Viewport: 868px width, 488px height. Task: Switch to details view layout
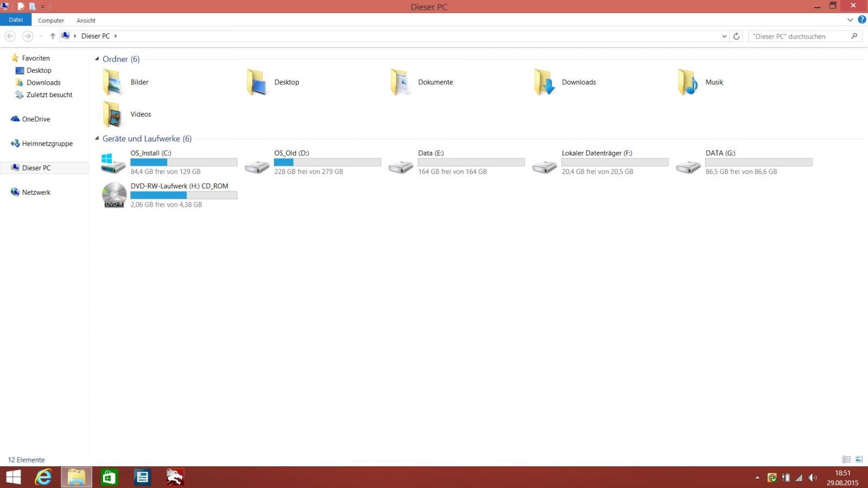[846, 459]
